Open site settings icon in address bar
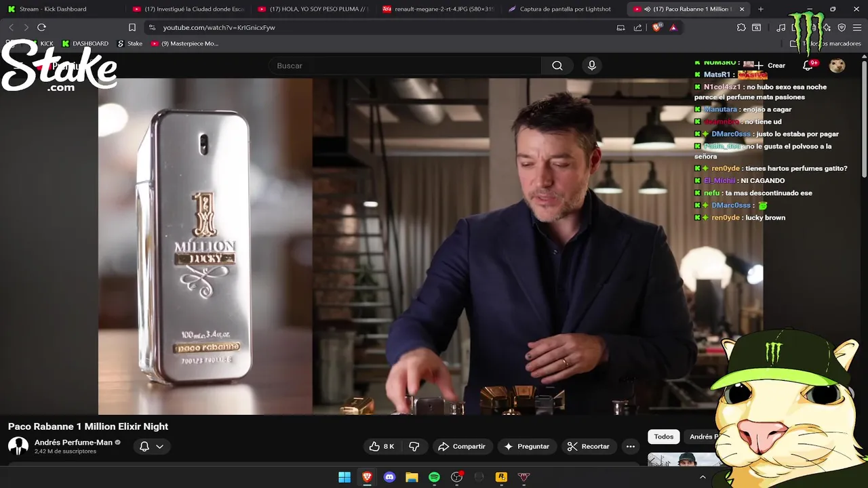This screenshot has height=488, width=868. pos(152,27)
